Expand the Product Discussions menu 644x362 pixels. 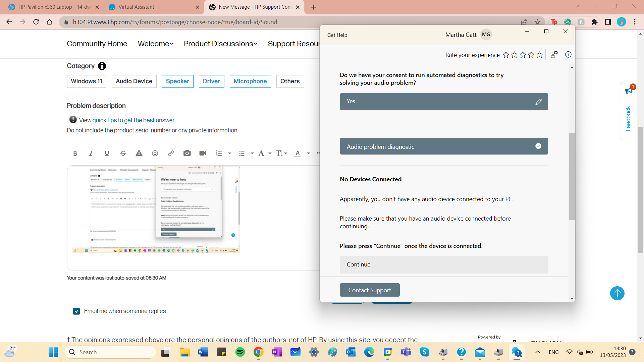coord(220,44)
